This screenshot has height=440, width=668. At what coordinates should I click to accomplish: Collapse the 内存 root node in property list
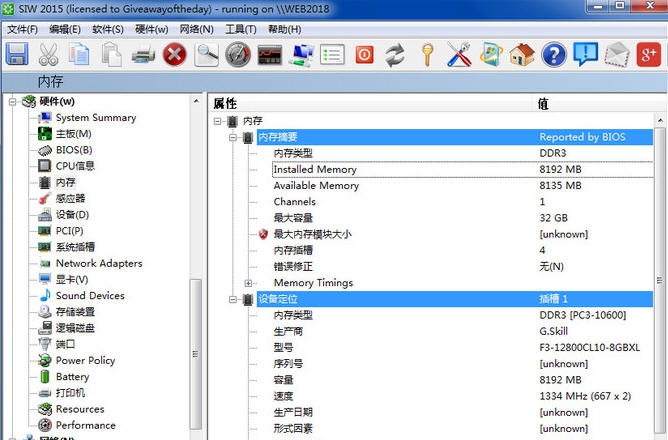(x=218, y=121)
